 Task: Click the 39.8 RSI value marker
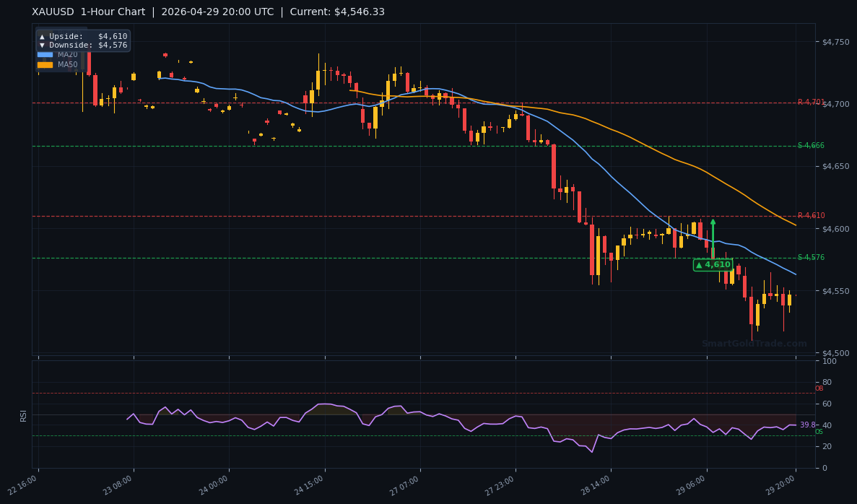click(807, 426)
